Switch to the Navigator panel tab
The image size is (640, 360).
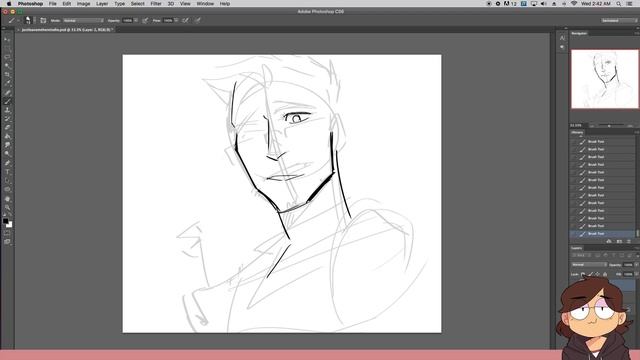click(x=579, y=33)
